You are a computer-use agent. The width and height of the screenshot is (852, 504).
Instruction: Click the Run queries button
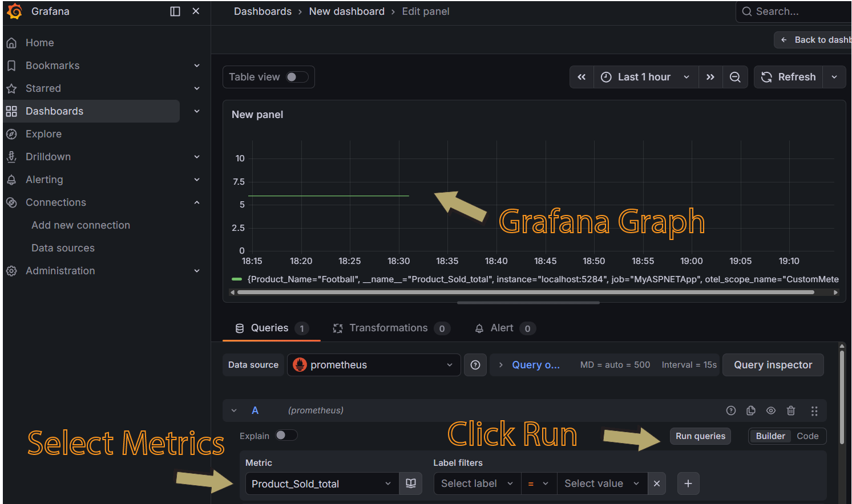(700, 436)
